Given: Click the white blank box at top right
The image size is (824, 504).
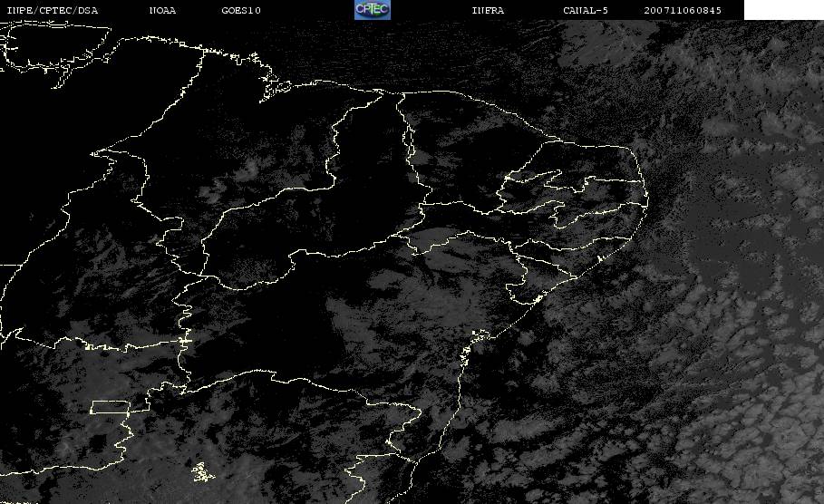Looking at the screenshot, I should pos(783,10).
